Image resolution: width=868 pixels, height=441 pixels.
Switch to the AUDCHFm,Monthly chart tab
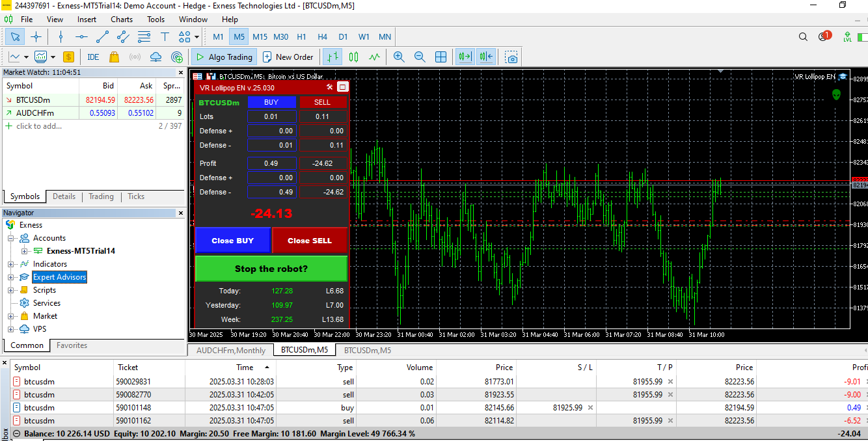click(231, 351)
